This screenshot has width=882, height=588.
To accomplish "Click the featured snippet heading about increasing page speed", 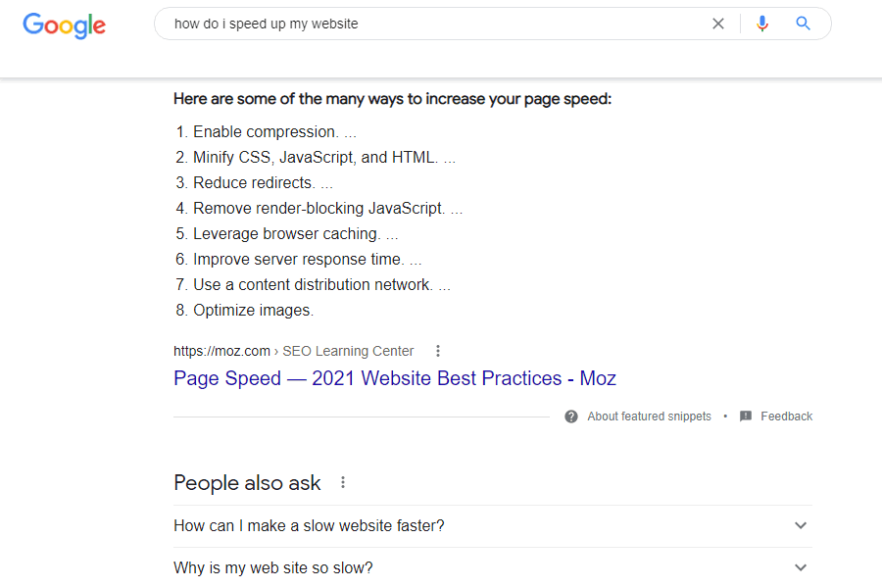I will click(392, 99).
